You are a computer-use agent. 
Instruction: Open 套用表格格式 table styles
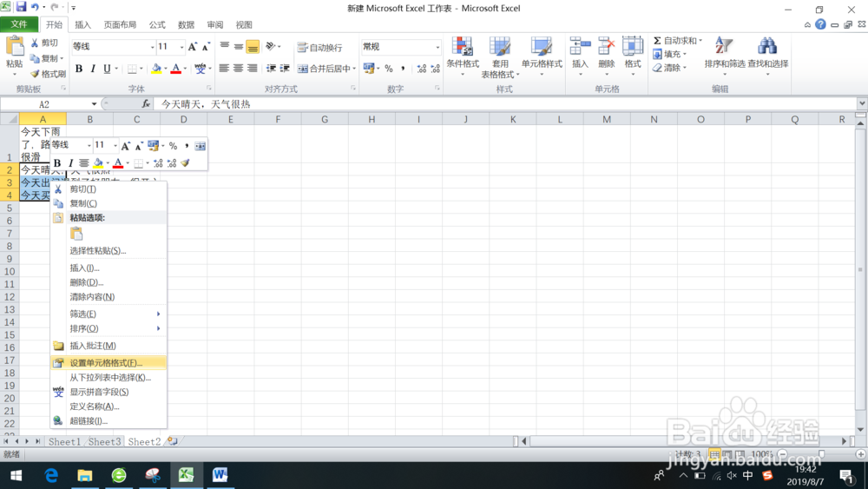500,56
